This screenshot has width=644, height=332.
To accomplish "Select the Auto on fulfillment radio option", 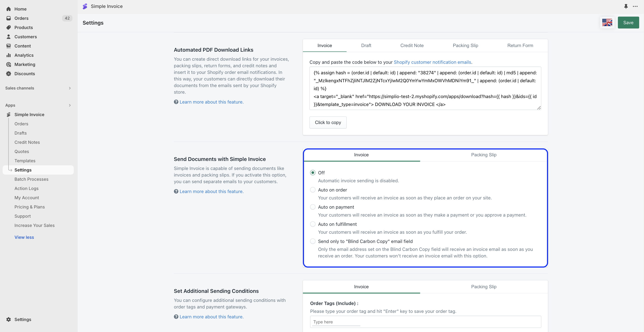I will (x=313, y=224).
